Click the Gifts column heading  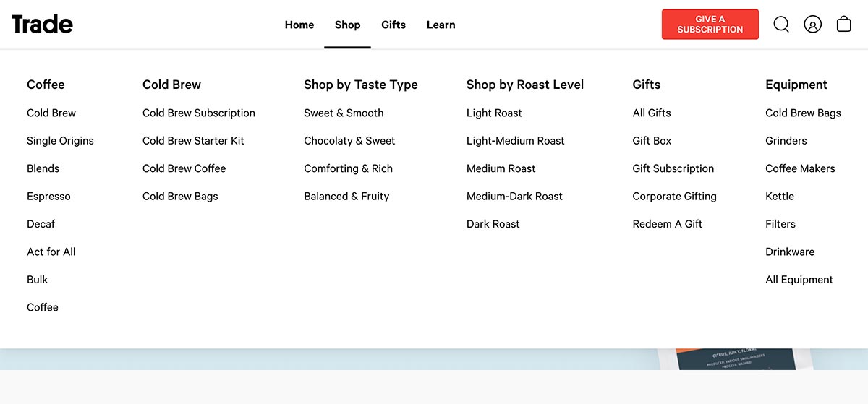647,85
